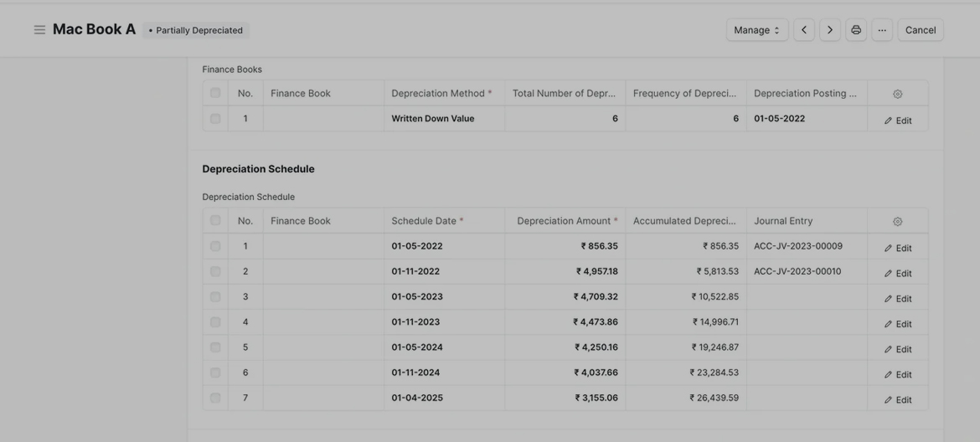Tick checkbox for schedule row 3
The width and height of the screenshot is (980, 442).
click(x=215, y=297)
